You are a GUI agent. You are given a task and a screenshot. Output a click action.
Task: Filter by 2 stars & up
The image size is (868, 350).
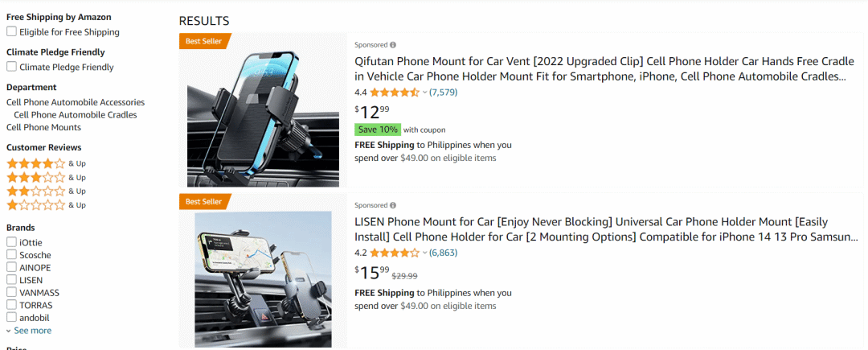pyautogui.click(x=36, y=191)
